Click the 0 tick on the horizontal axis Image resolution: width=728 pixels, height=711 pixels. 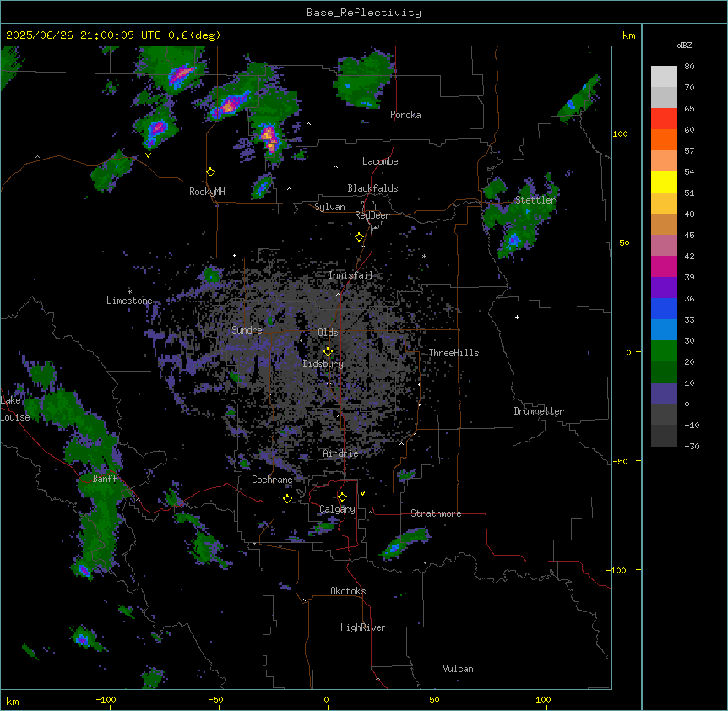pos(326,699)
